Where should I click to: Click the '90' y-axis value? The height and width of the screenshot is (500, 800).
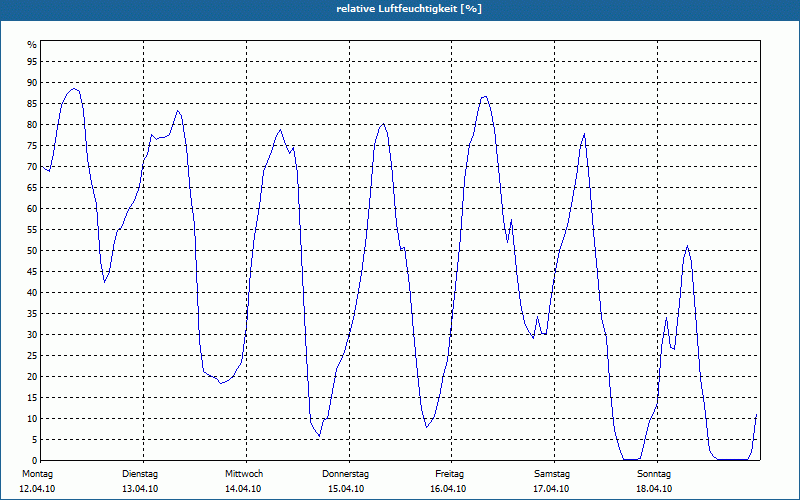click(x=32, y=83)
